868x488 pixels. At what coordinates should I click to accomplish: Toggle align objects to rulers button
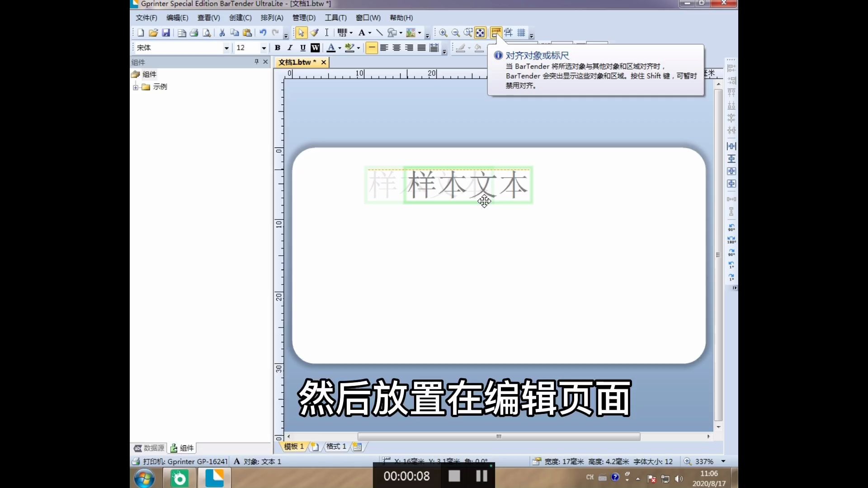pyautogui.click(x=496, y=33)
